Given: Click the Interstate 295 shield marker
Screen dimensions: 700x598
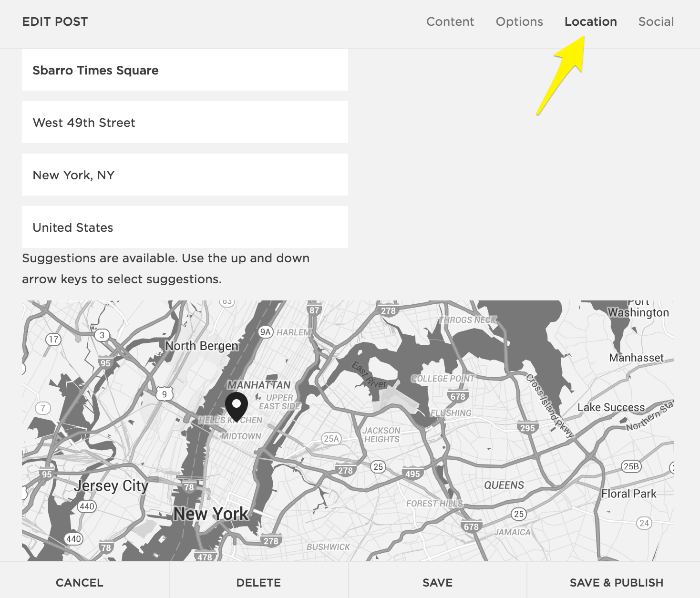Looking at the screenshot, I should pyautogui.click(x=527, y=427).
